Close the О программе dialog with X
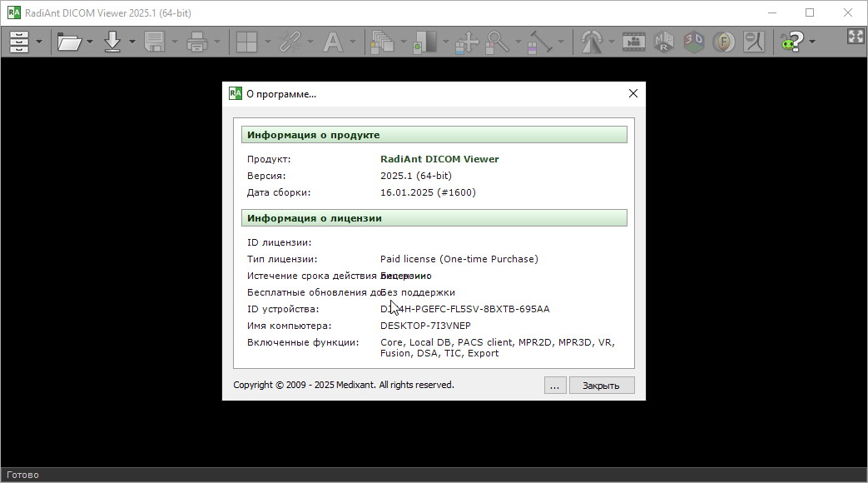The width and height of the screenshot is (868, 483). (633, 93)
